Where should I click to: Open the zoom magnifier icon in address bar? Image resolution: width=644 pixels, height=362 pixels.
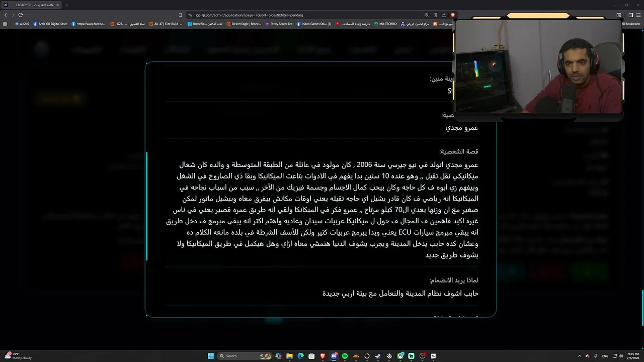[x=427, y=15]
